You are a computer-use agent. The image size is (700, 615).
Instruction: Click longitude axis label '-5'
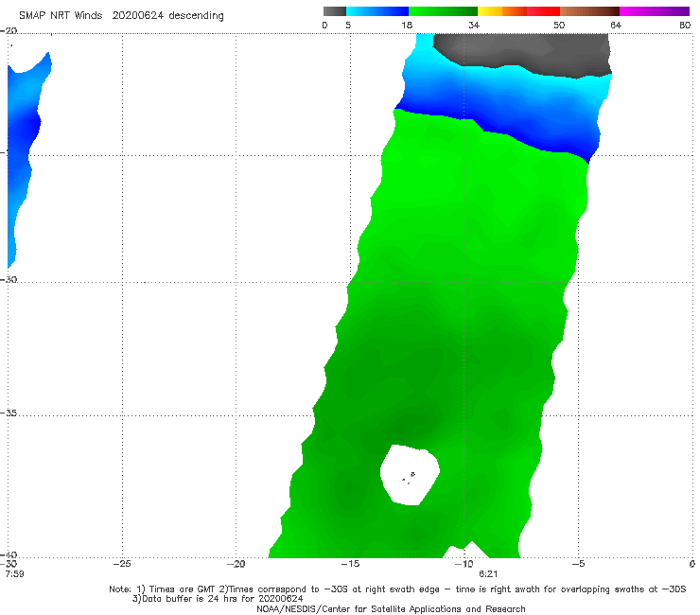click(579, 564)
